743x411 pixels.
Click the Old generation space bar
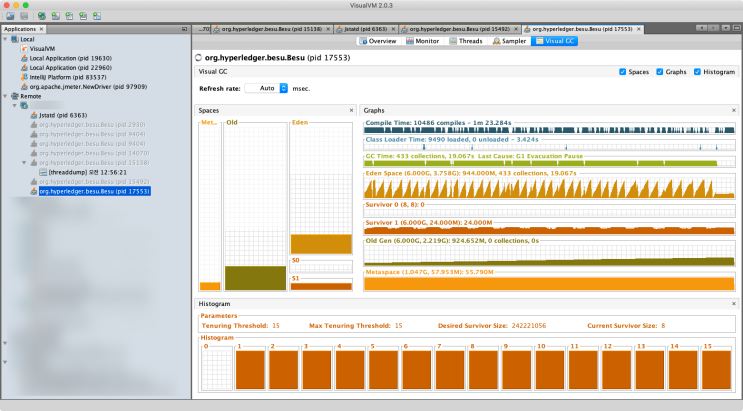[x=255, y=278]
